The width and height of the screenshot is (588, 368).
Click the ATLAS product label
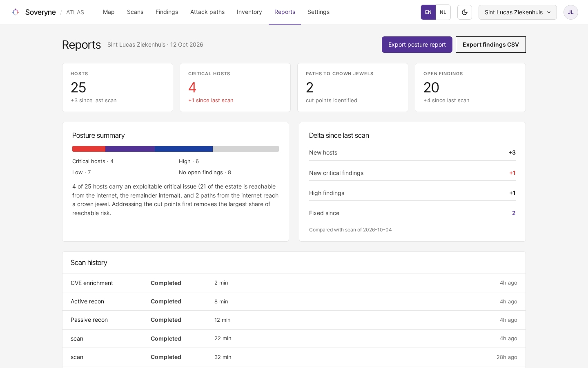coord(75,12)
